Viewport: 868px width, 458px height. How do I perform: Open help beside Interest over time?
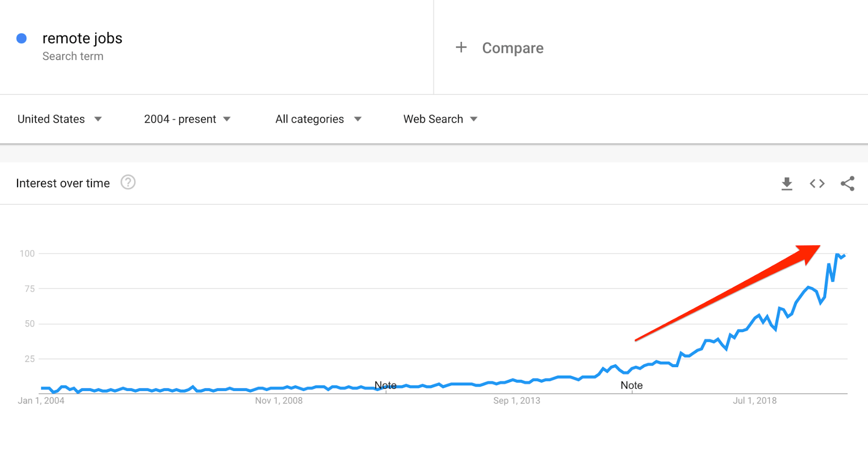click(128, 182)
